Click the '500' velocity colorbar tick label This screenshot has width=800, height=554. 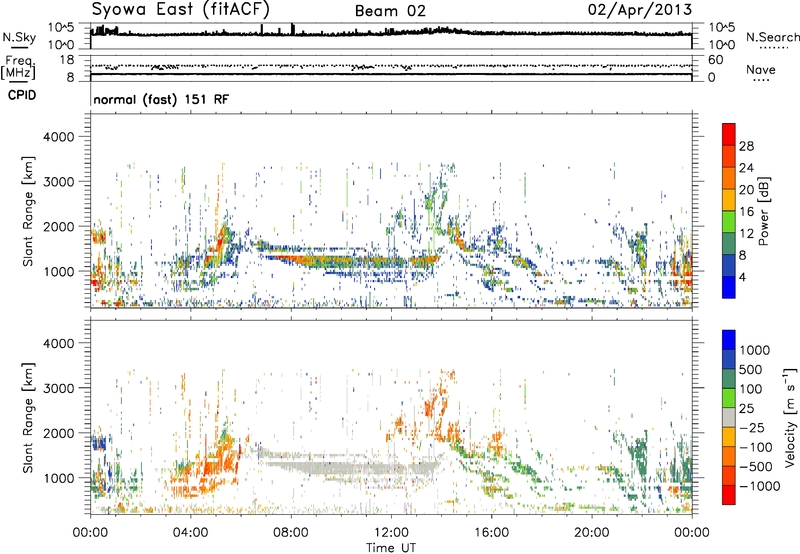[753, 369]
